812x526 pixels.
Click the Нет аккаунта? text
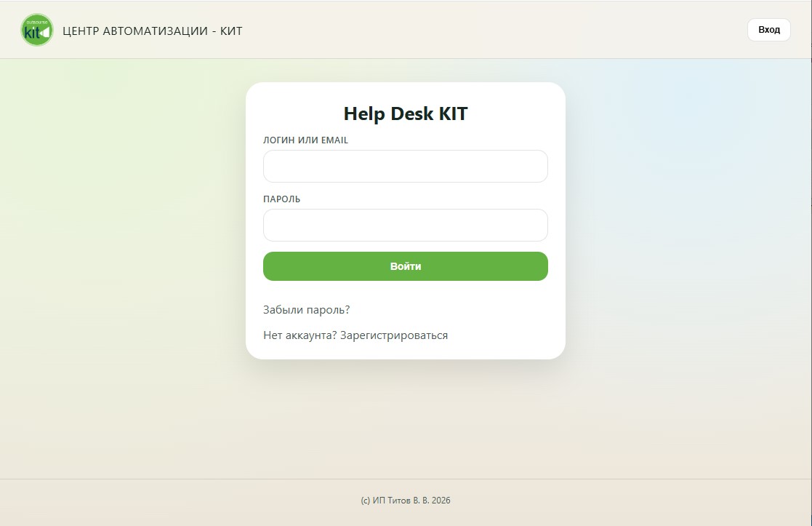tap(300, 335)
